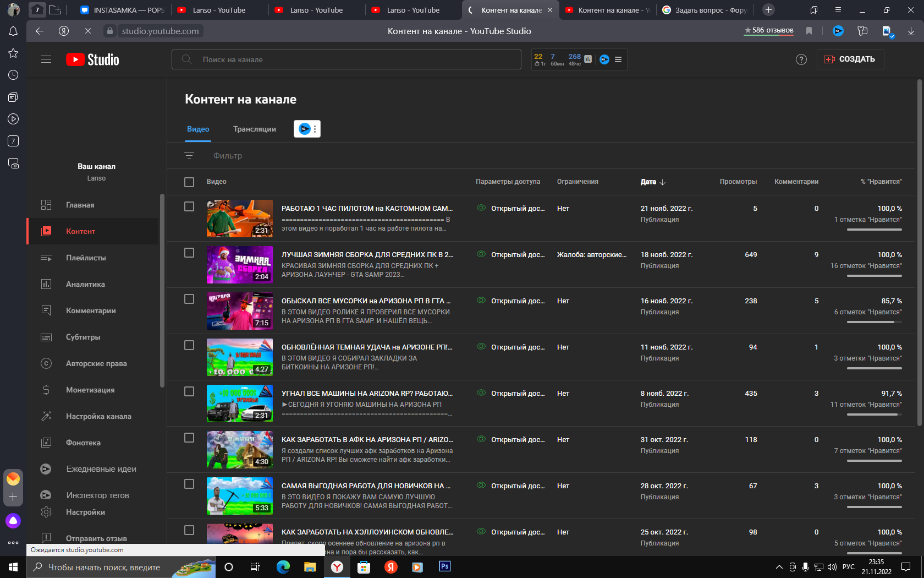Select checkbox for ОБНОВЛЁННАЯ ТЕМНАЯ УДАЧА video

click(x=189, y=345)
